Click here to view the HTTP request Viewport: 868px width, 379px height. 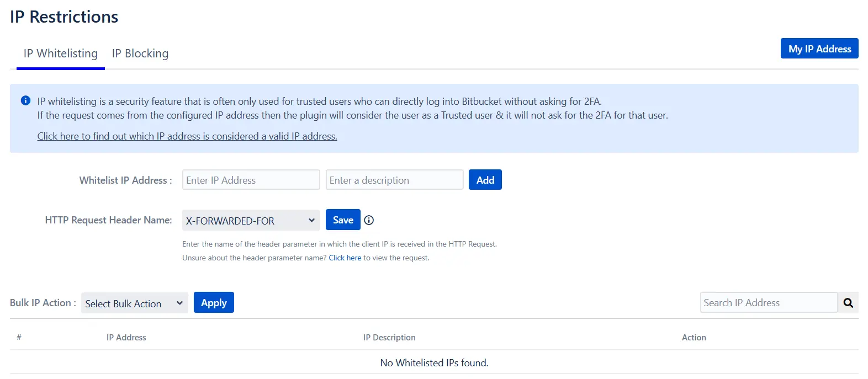click(x=345, y=258)
